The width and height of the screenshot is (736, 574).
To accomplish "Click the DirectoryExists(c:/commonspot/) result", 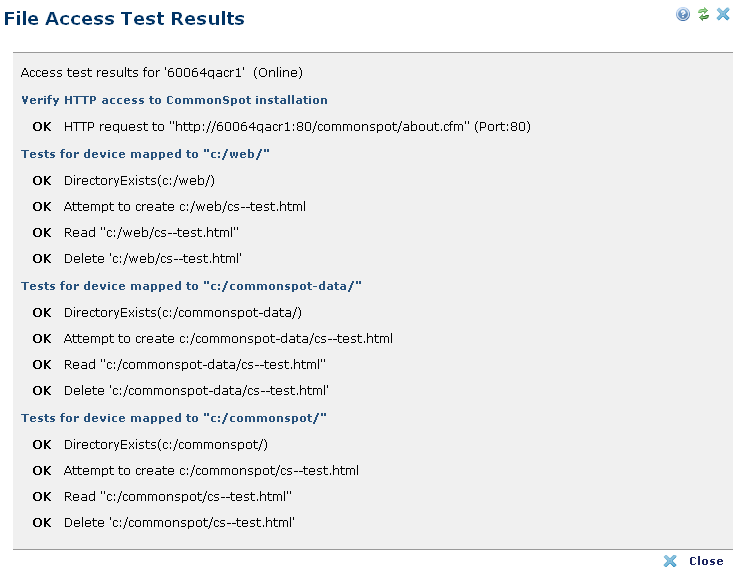I will coord(166,445).
